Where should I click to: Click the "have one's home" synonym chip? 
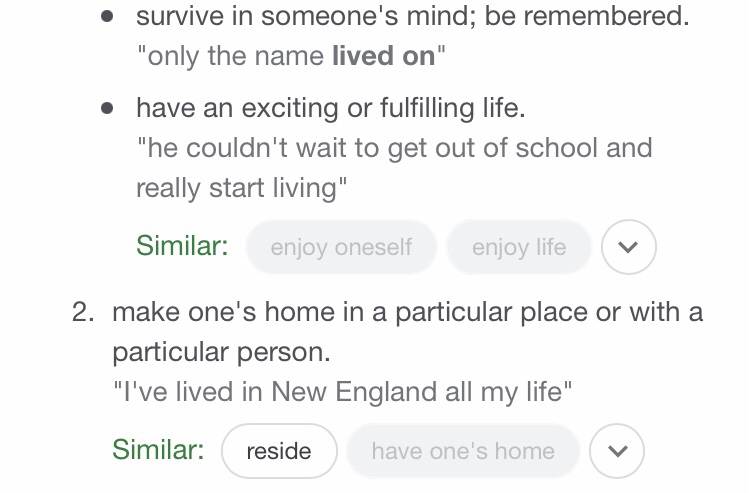[463, 451]
